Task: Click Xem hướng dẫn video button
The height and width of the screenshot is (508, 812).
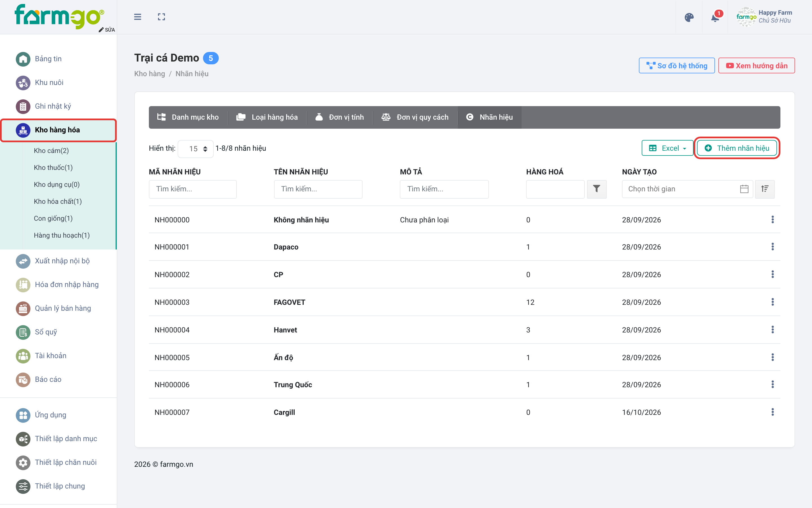Action: point(756,65)
